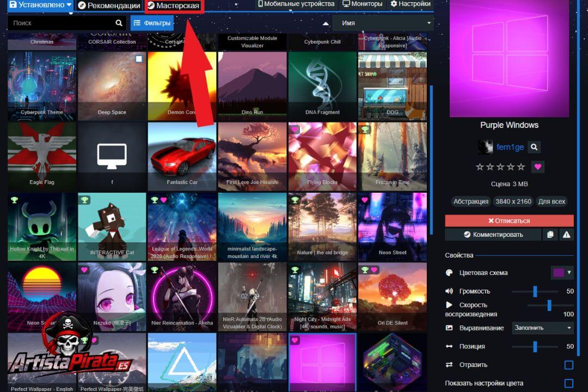Enable Показать настройки цвета checkbox
The height and width of the screenshot is (392, 588).
(x=568, y=383)
